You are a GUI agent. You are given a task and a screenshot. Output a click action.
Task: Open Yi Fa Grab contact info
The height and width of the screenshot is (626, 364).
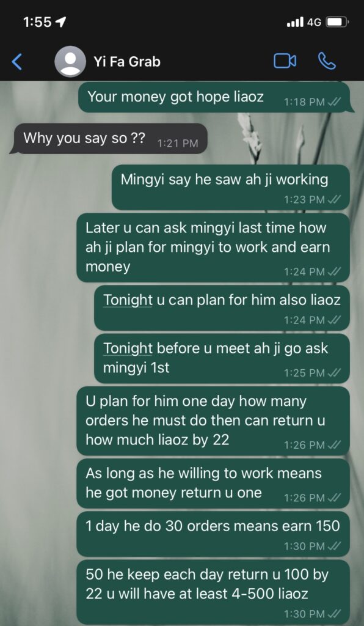point(127,62)
